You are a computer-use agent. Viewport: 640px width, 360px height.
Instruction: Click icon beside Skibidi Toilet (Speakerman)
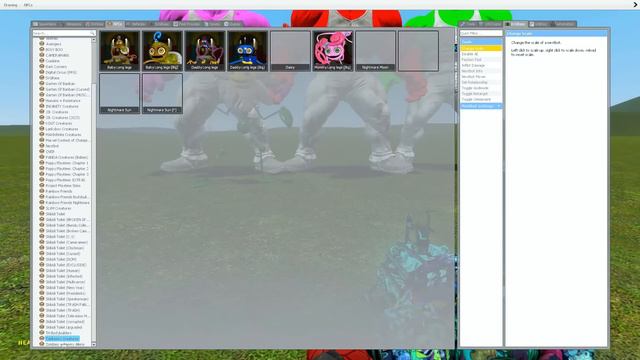click(x=42, y=299)
